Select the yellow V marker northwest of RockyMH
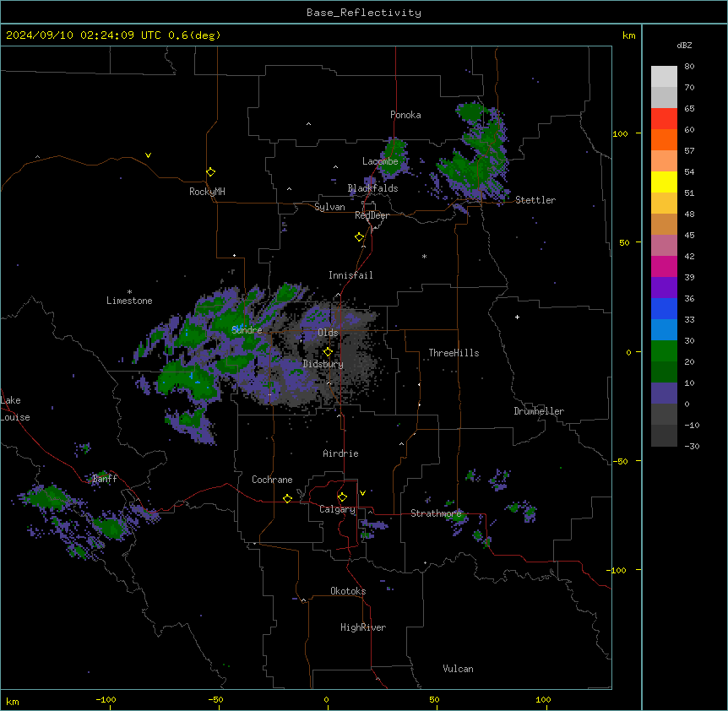Image resolution: width=728 pixels, height=711 pixels. 148,155
